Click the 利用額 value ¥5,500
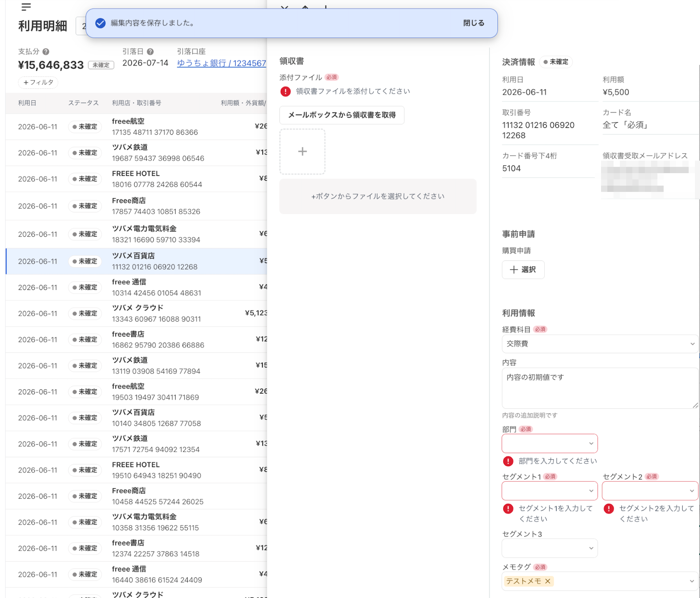Viewport: 700px width, 598px height. click(616, 92)
